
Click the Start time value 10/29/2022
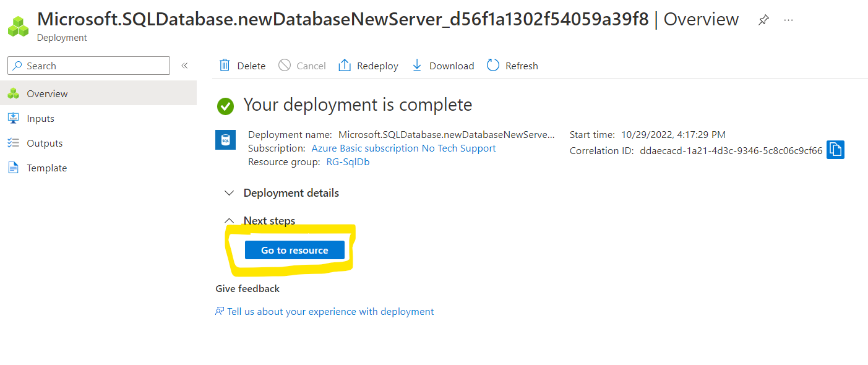click(674, 134)
